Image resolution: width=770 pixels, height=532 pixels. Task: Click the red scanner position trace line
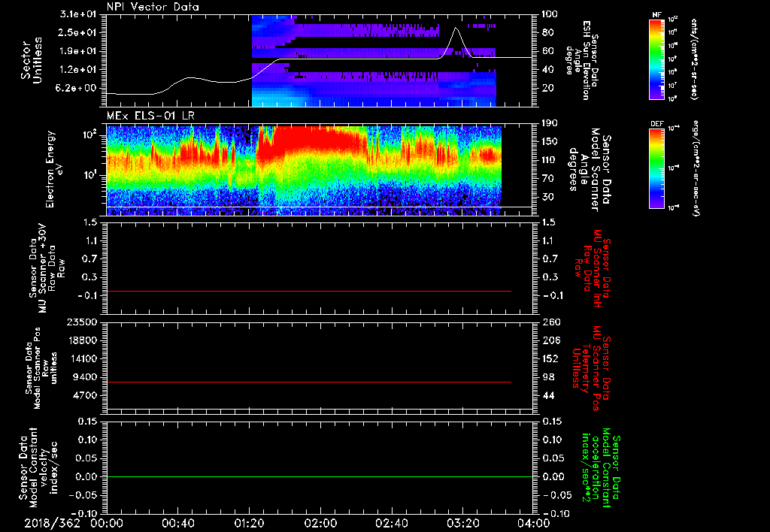click(x=308, y=382)
